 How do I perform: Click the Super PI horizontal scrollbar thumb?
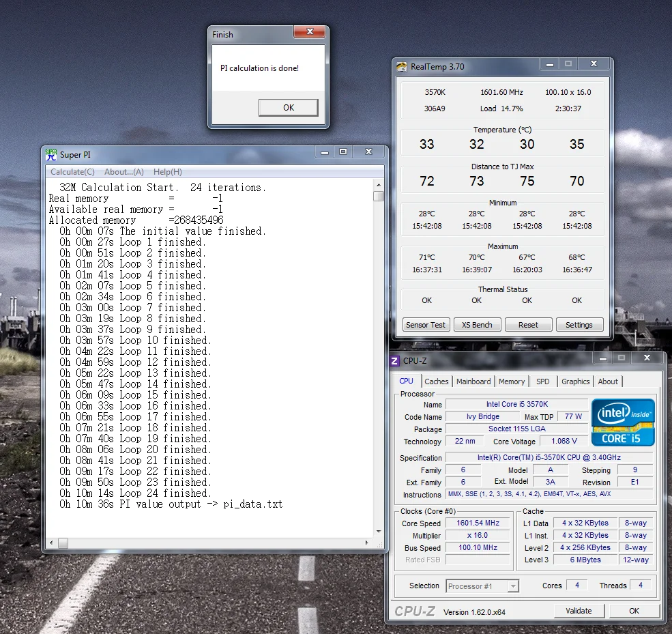click(63, 543)
